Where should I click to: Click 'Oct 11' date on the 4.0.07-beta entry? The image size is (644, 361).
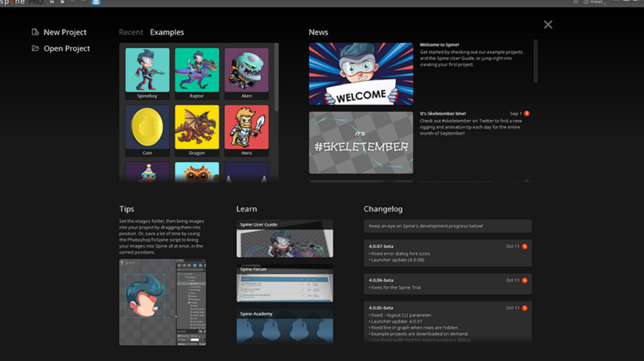[x=513, y=246]
